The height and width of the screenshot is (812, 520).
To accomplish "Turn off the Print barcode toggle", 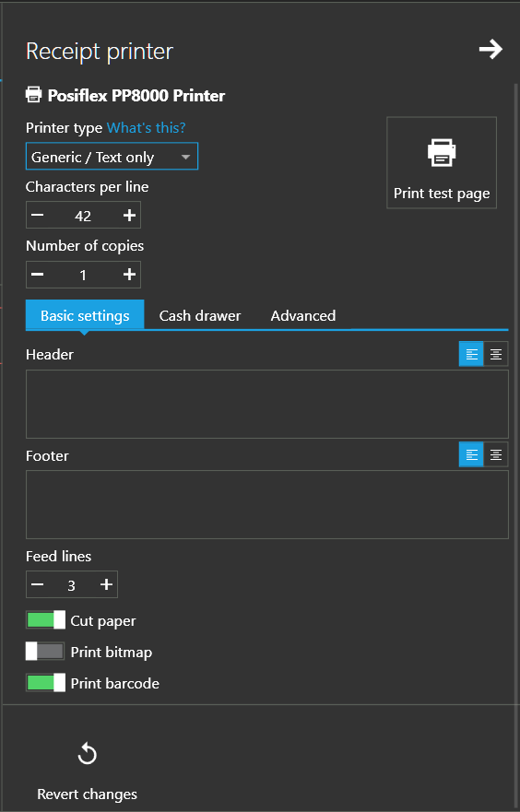I will [x=45, y=683].
